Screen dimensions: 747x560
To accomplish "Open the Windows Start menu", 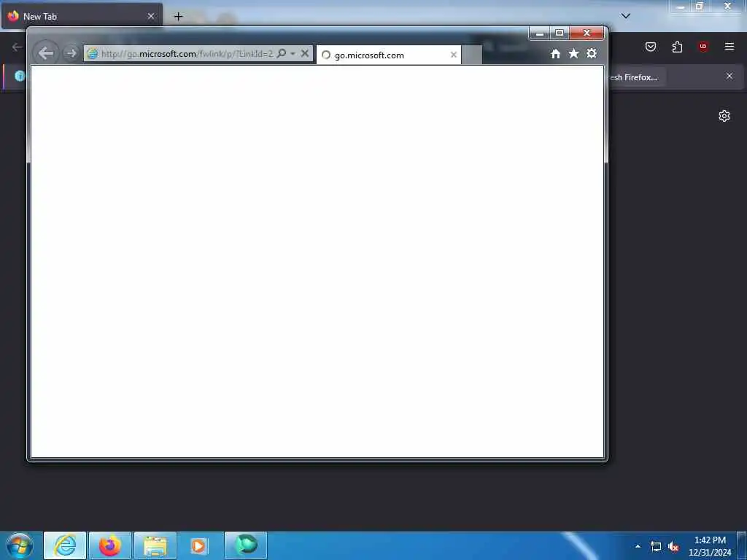I will 20,545.
